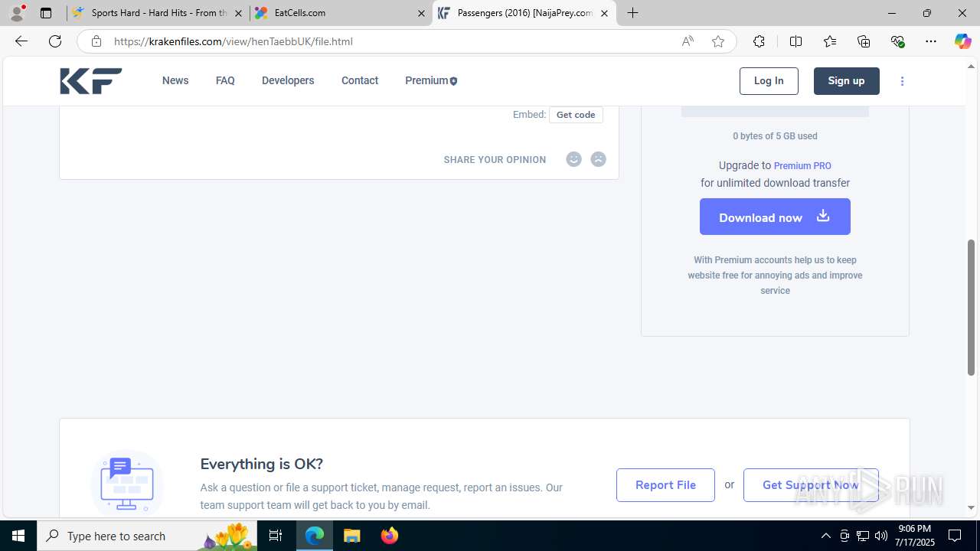980x551 pixels.
Task: Open the volume speaker tray icon
Action: point(881,536)
